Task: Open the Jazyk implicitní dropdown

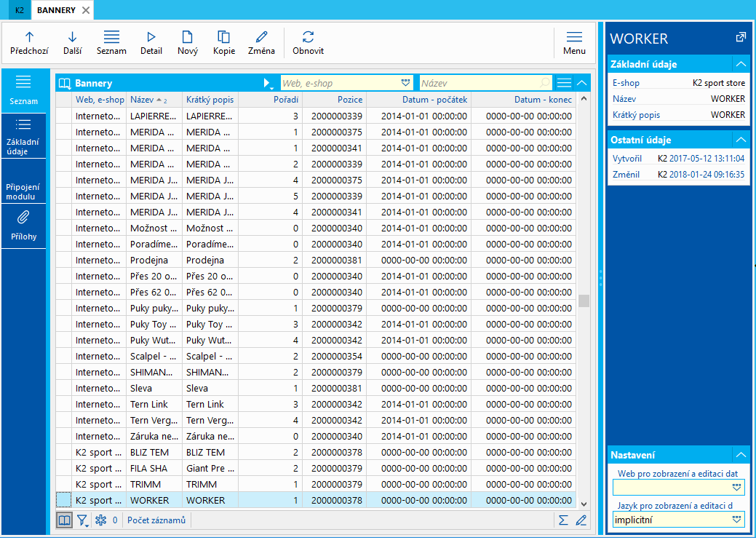Action: click(736, 520)
